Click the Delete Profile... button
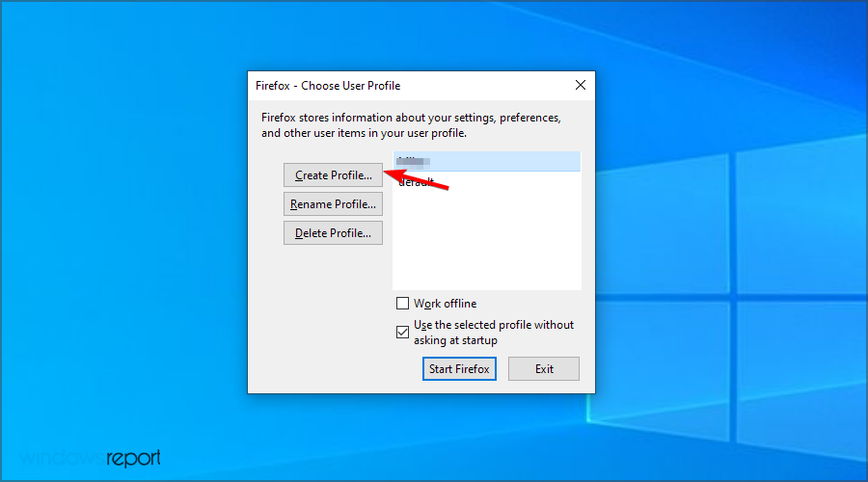 coord(334,233)
